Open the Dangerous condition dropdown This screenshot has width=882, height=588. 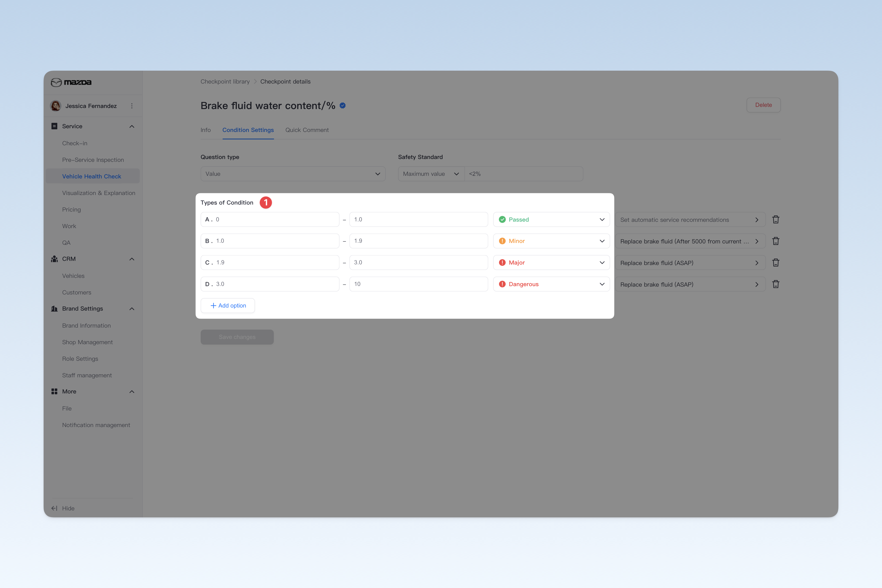[x=551, y=284]
